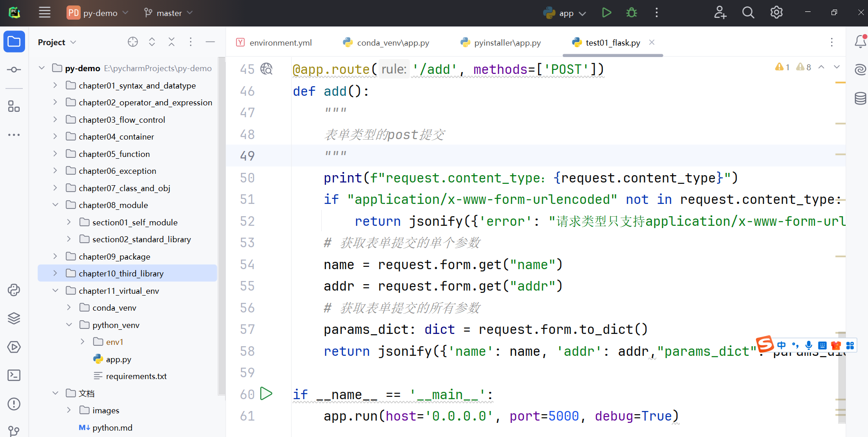The height and width of the screenshot is (437, 868).
Task: Select opened file in project tree
Action: 133,42
